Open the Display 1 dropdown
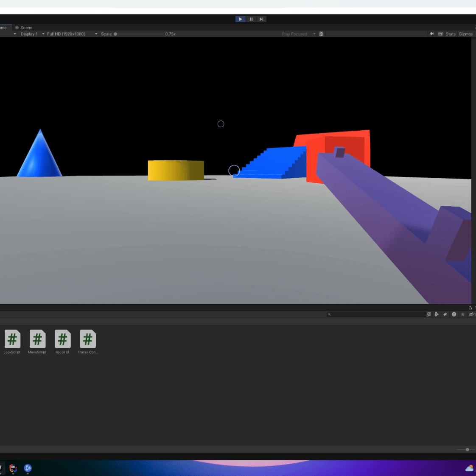 pyautogui.click(x=29, y=34)
